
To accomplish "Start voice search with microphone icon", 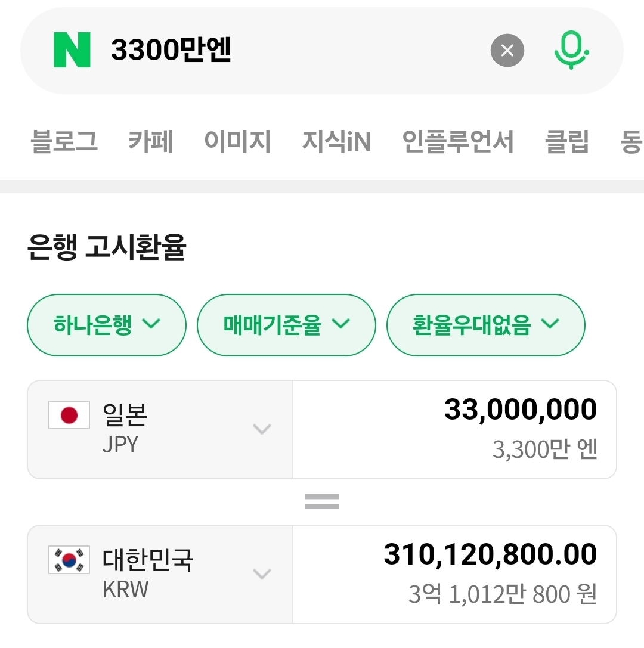I will [x=571, y=51].
